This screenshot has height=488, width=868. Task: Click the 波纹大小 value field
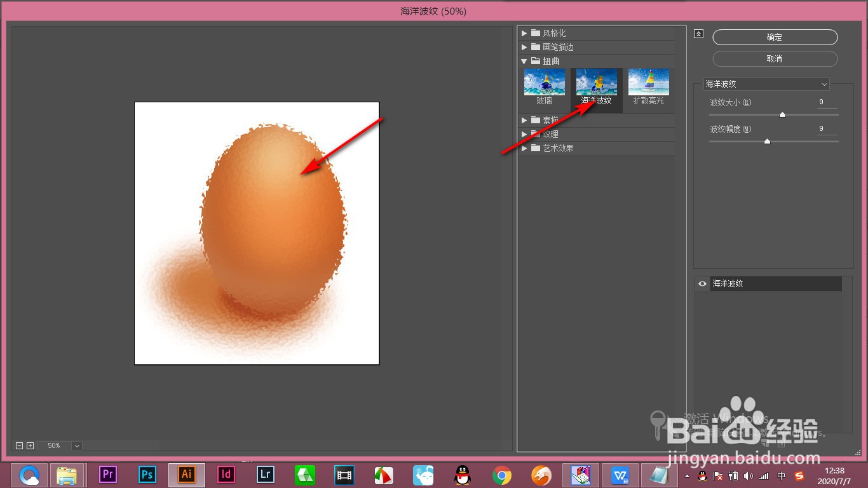click(x=827, y=102)
